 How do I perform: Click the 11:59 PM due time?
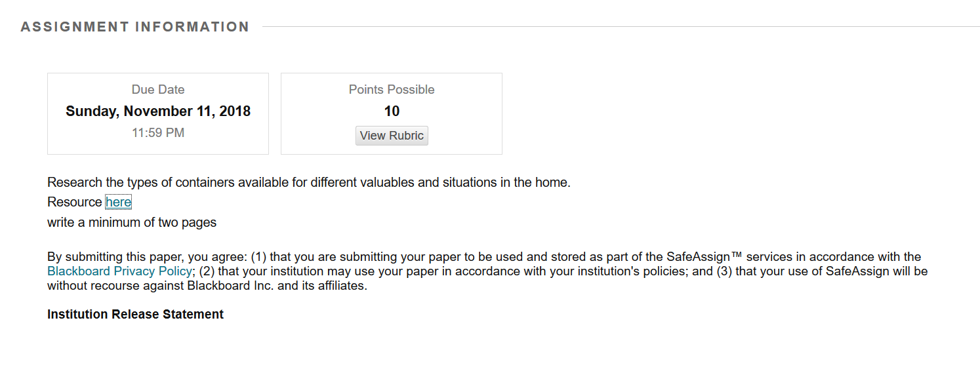(158, 133)
